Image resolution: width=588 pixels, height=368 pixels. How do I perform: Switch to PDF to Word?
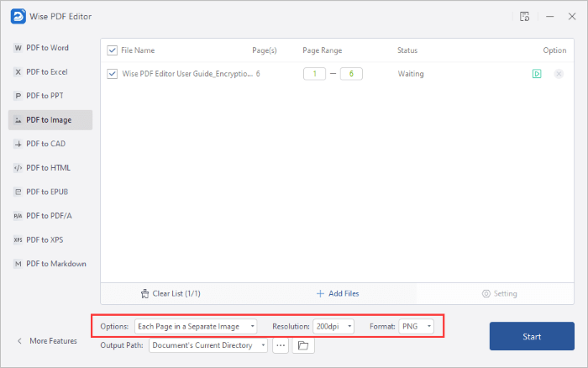coord(50,48)
